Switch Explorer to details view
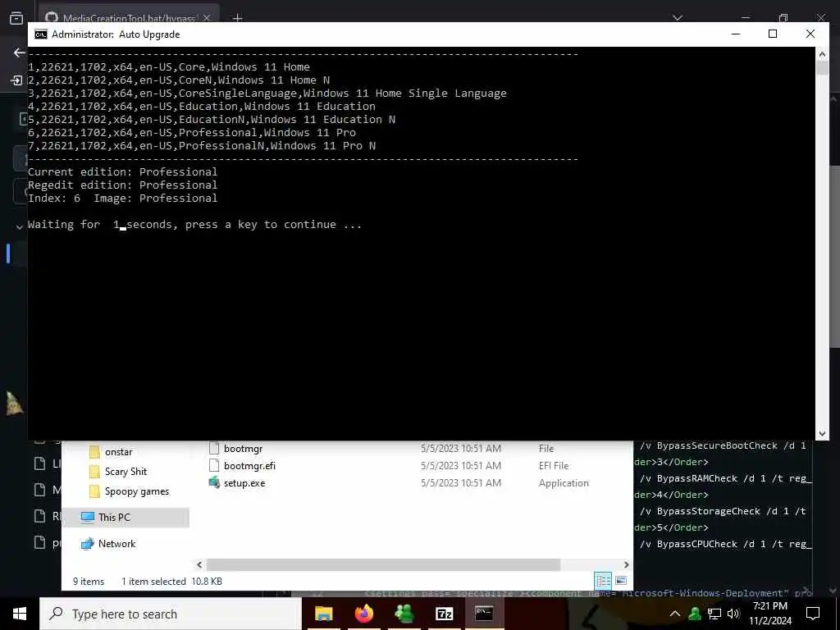The image size is (840, 630). click(x=603, y=581)
